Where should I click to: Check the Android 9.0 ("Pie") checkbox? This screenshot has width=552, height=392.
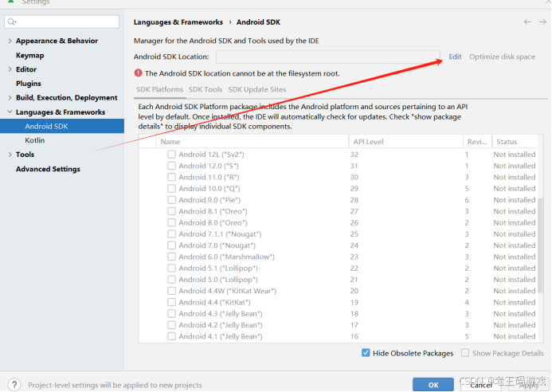[x=171, y=200]
